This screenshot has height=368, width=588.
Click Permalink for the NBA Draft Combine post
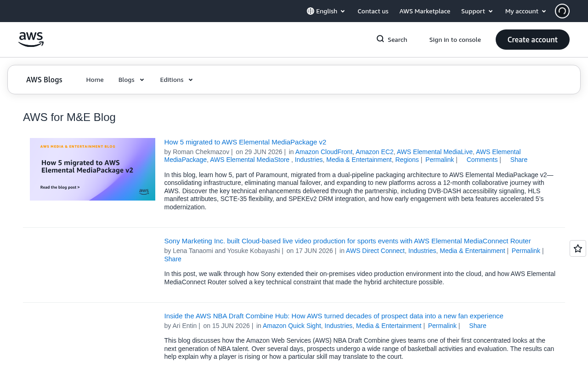[x=442, y=326]
